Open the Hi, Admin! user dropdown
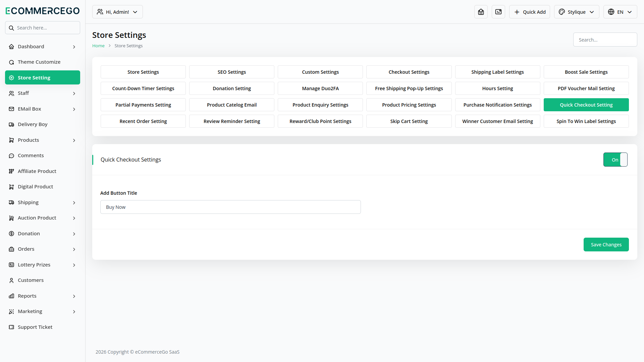The width and height of the screenshot is (644, 362). click(117, 12)
